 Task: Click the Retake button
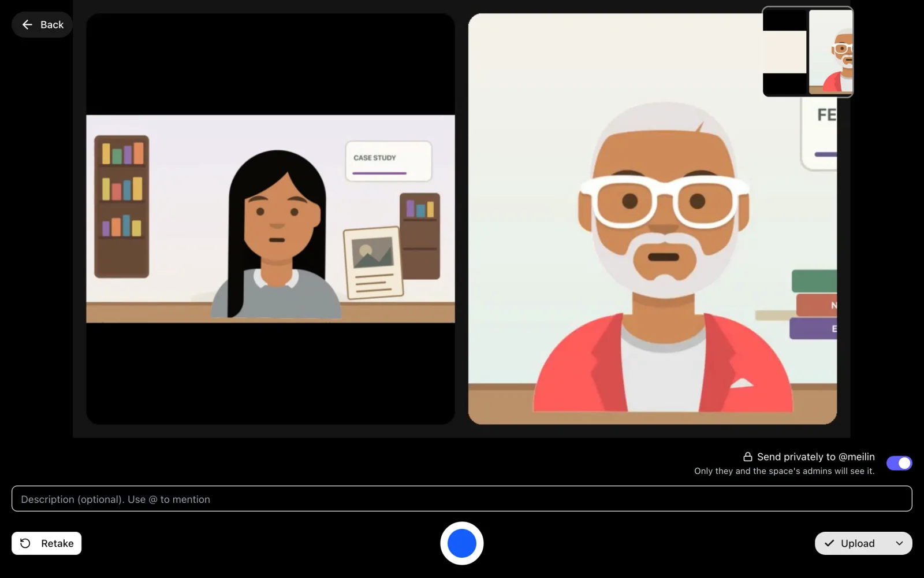click(x=47, y=543)
